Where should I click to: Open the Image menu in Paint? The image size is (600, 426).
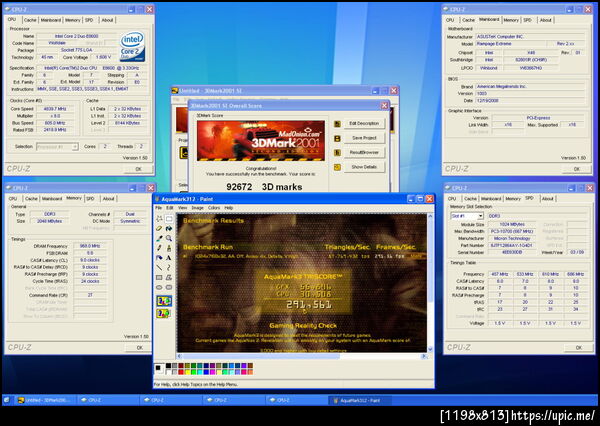(197, 208)
